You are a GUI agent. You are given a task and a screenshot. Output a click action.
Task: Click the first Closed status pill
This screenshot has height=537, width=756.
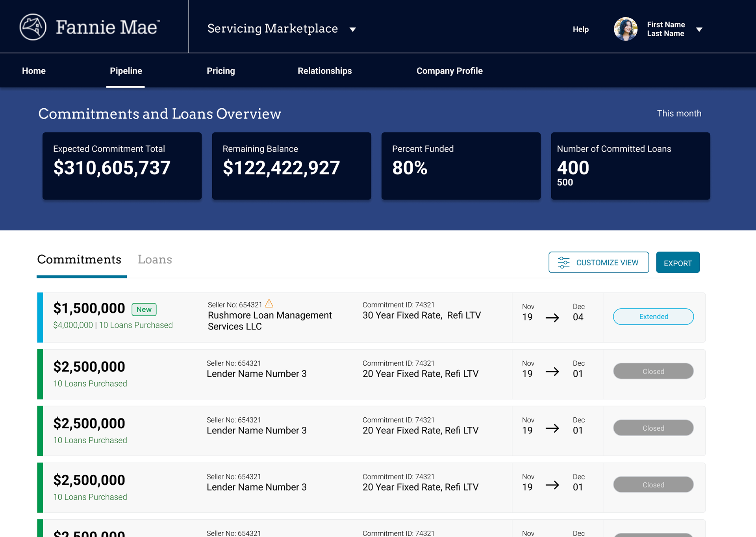653,371
